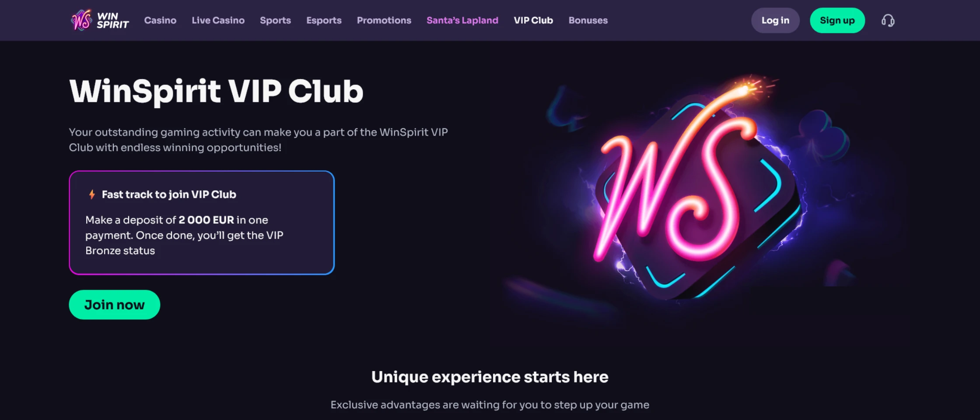Click the green Sign up button

coord(837,20)
